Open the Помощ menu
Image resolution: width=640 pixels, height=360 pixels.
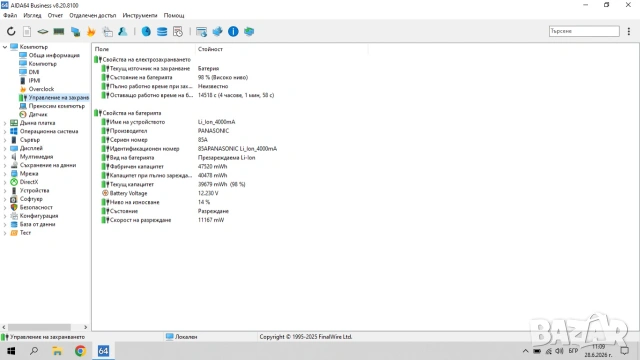tap(174, 15)
